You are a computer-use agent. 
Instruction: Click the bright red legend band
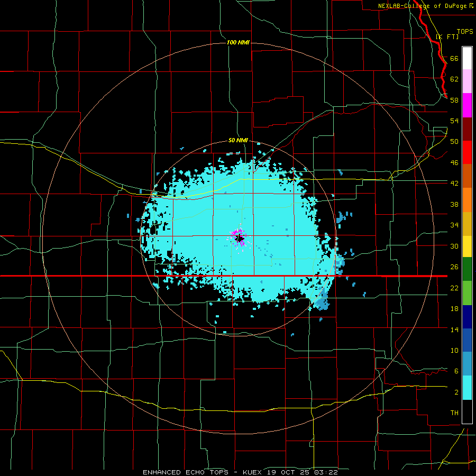click(467, 152)
